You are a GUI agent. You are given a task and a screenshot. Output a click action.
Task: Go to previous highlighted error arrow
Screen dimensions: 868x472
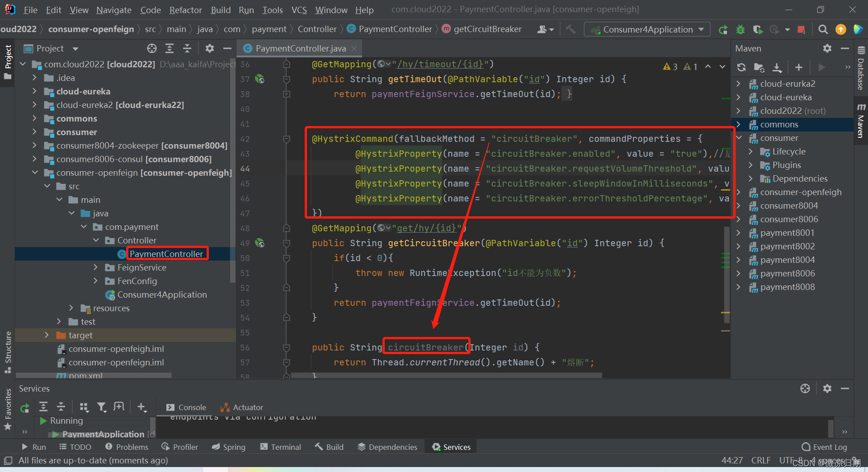pyautogui.click(x=708, y=67)
